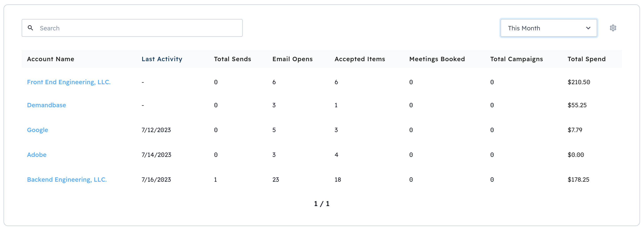Sort by Total Sends column

click(232, 59)
